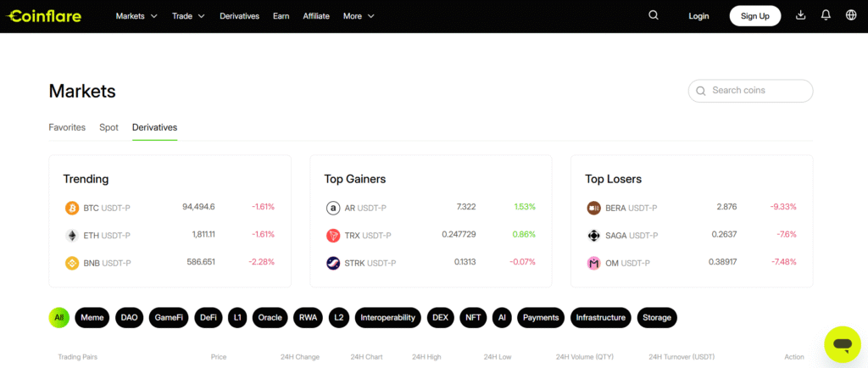Screen dimensions: 868x368
Task: Click the Login link
Action: (x=698, y=16)
